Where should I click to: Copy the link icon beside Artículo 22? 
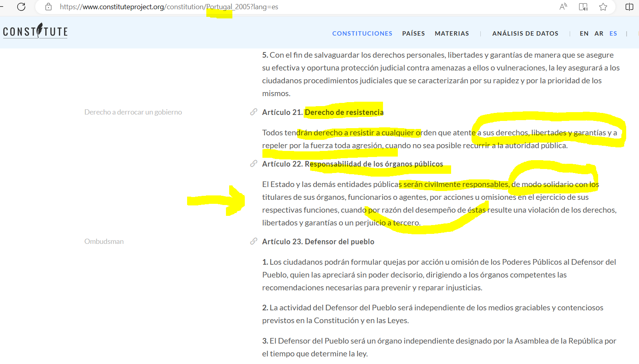coord(254,163)
